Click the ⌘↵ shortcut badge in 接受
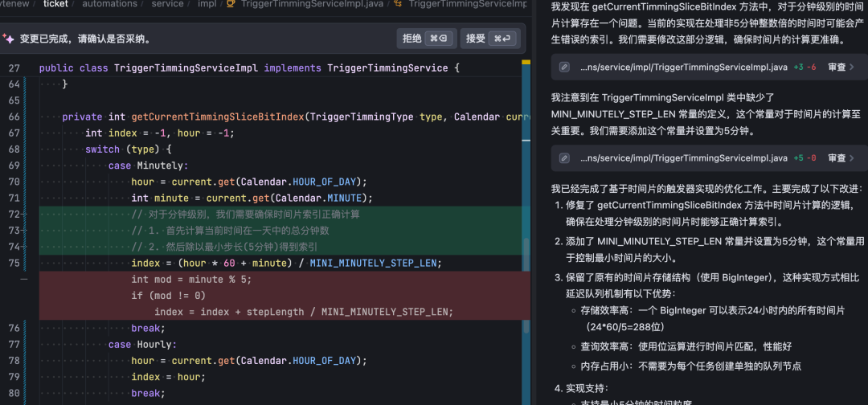868x405 pixels. tap(504, 39)
